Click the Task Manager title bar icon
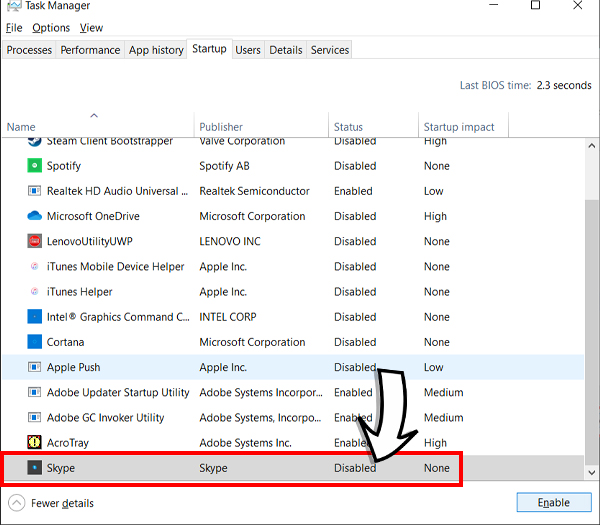The image size is (600, 525). [14, 5]
